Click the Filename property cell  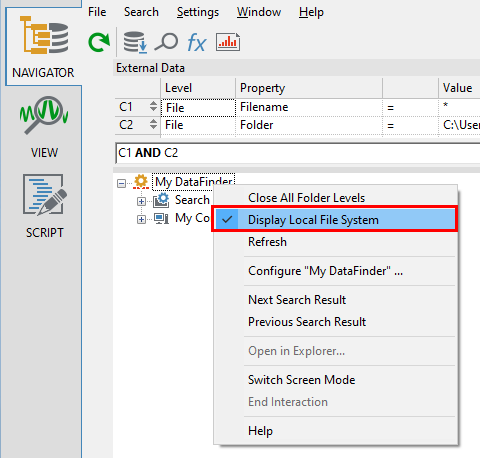(309, 107)
